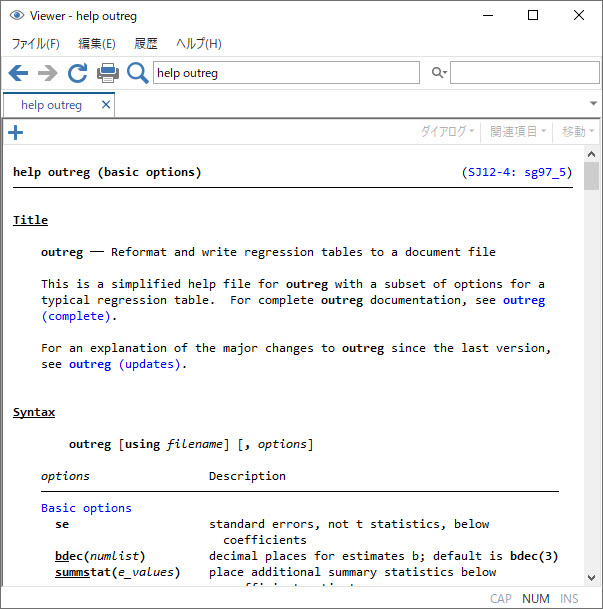Viewport: 603px width, 609px height.
Task: Follow the outreg (updates) link
Action: [x=125, y=364]
